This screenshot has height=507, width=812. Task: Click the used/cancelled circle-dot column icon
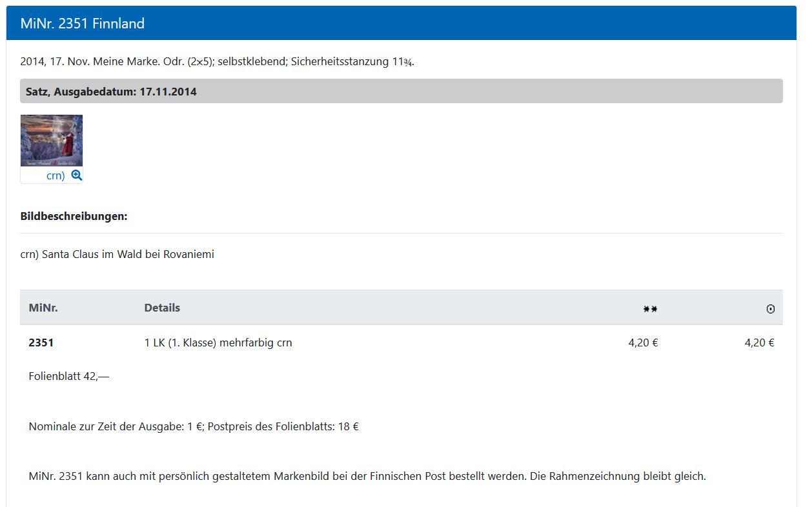click(x=770, y=309)
